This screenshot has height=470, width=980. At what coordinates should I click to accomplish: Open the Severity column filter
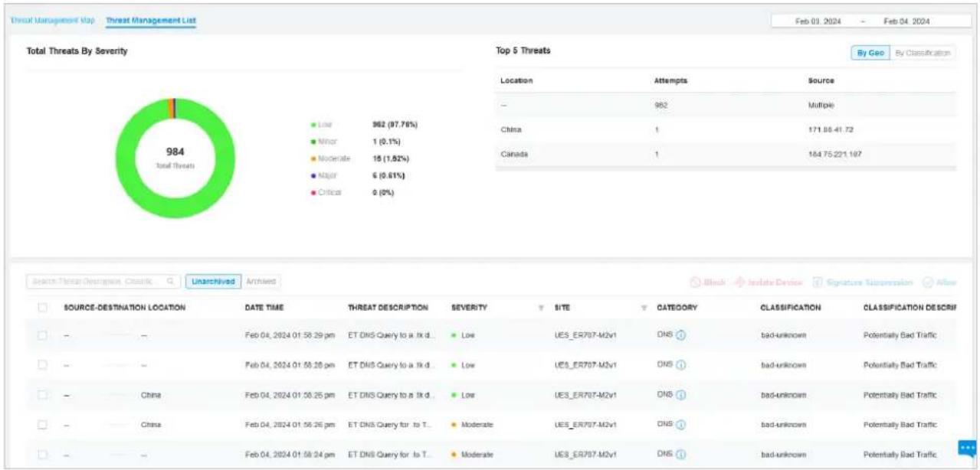click(541, 308)
